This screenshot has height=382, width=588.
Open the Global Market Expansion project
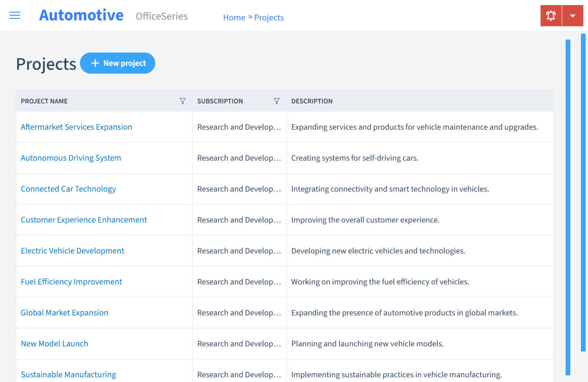[x=65, y=312]
